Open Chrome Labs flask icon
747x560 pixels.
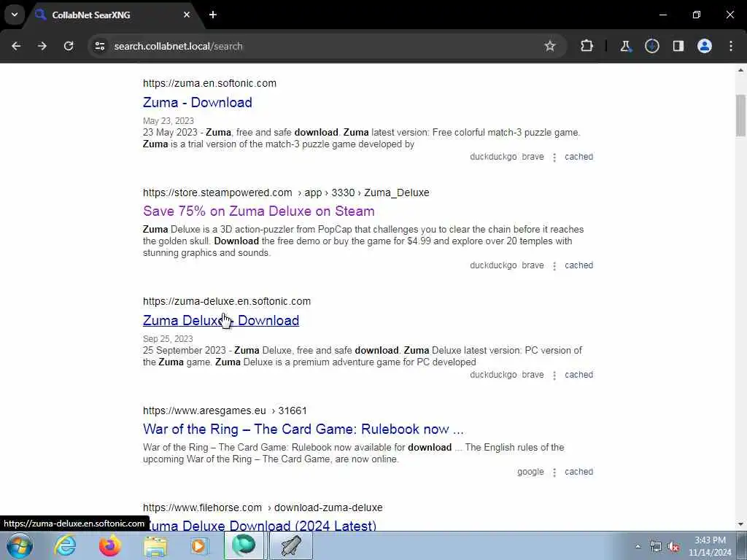(x=625, y=46)
